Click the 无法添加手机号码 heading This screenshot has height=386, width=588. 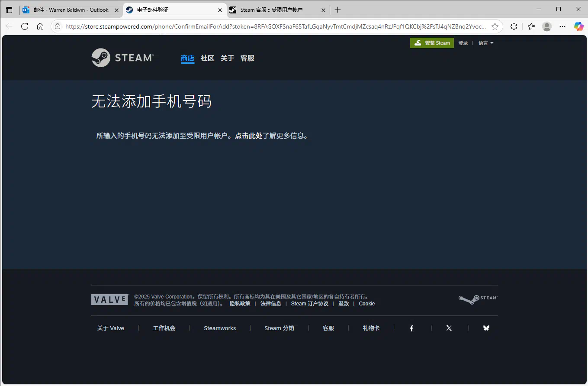151,102
